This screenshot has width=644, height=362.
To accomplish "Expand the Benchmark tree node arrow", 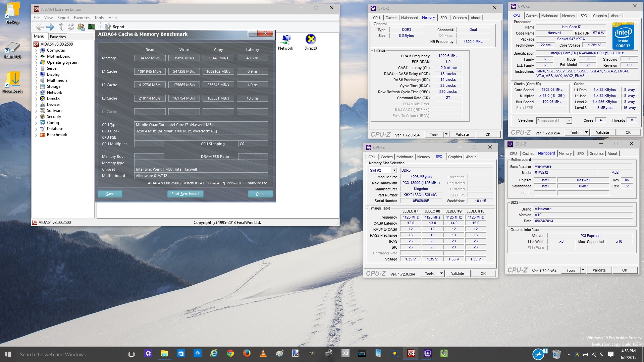I will tap(36, 135).
